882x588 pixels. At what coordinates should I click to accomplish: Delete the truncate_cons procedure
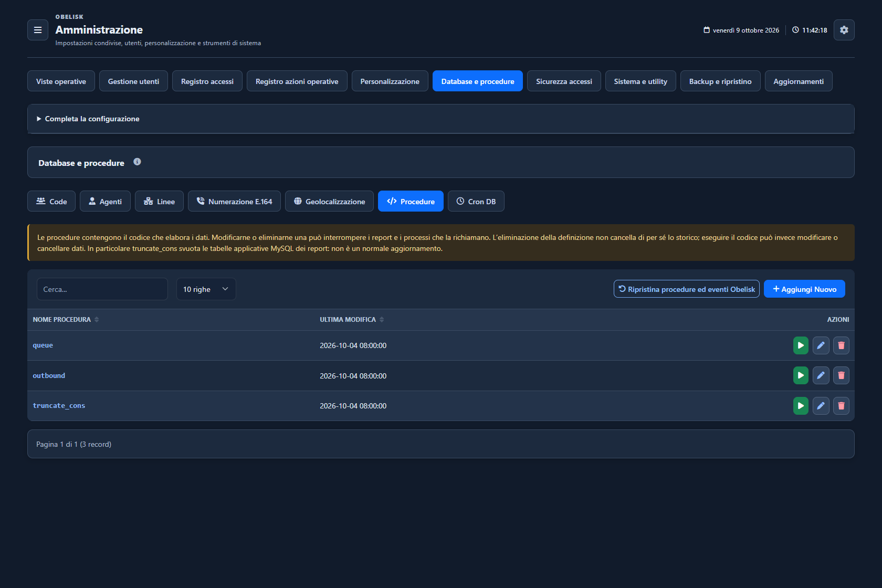pos(841,406)
